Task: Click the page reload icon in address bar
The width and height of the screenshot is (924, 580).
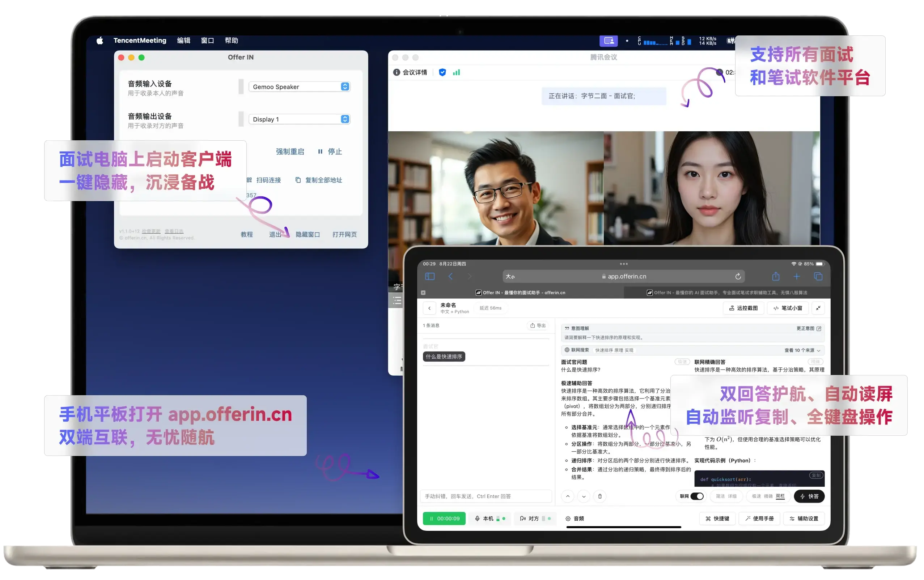Action: click(x=738, y=277)
